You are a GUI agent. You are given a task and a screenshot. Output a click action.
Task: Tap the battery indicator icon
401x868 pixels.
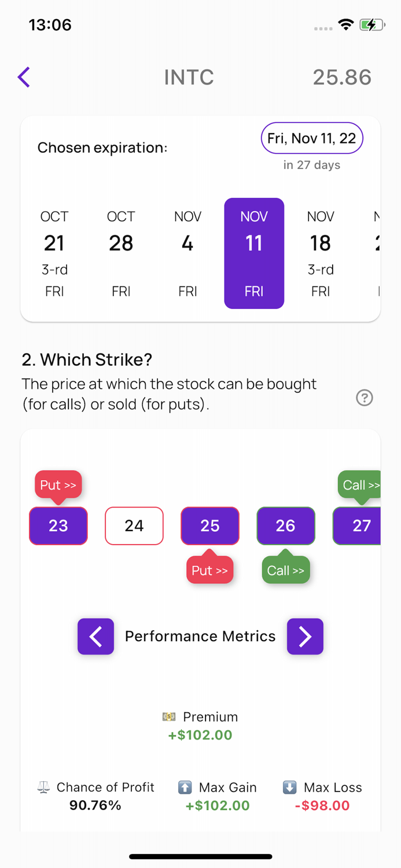pos(372,24)
